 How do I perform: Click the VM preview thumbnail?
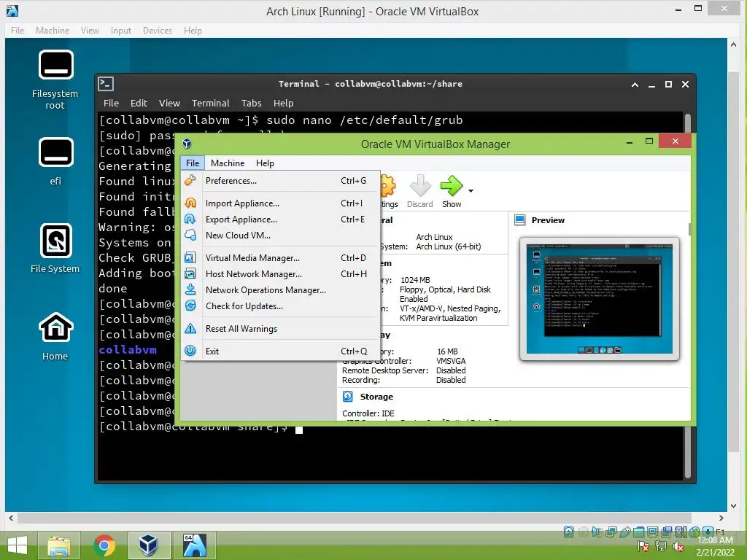coord(600,298)
